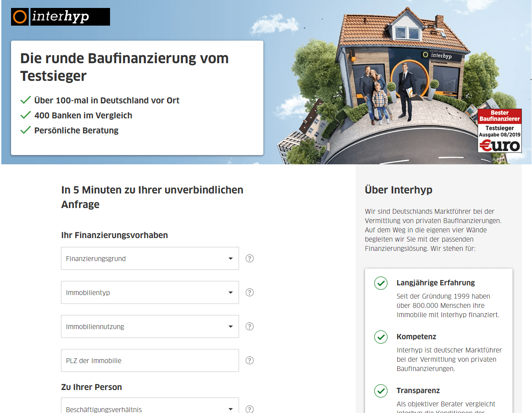Click the Über Interhyp heading

[399, 190]
